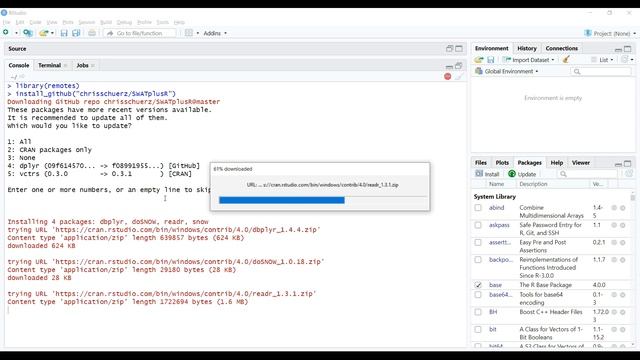Open the abind package link
The height and width of the screenshot is (360, 640).
coord(497,208)
